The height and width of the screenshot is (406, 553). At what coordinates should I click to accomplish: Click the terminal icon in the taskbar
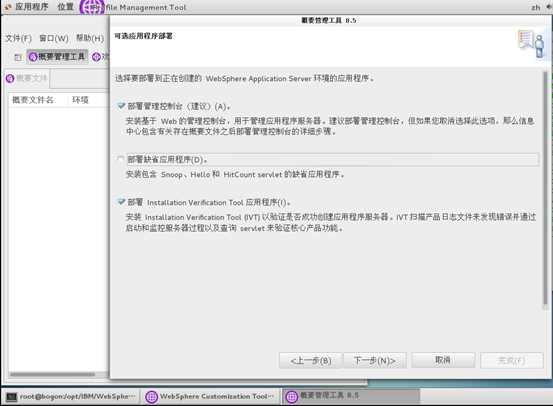pyautogui.click(x=11, y=397)
